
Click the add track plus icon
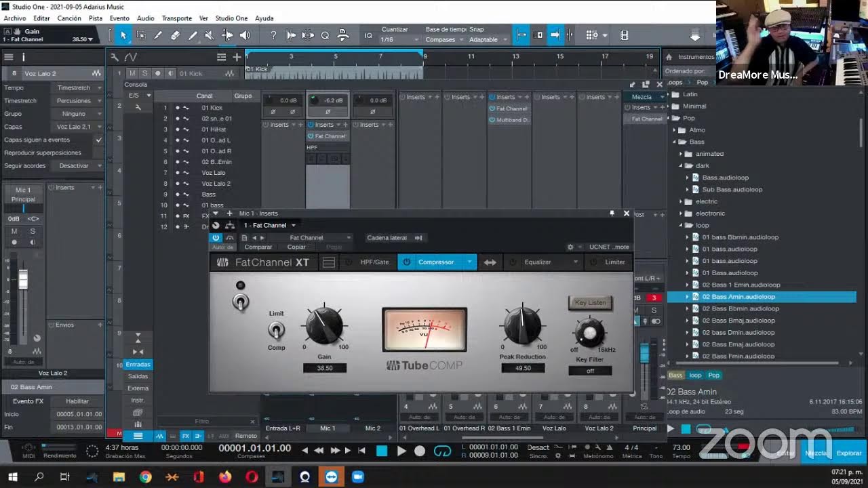237,57
